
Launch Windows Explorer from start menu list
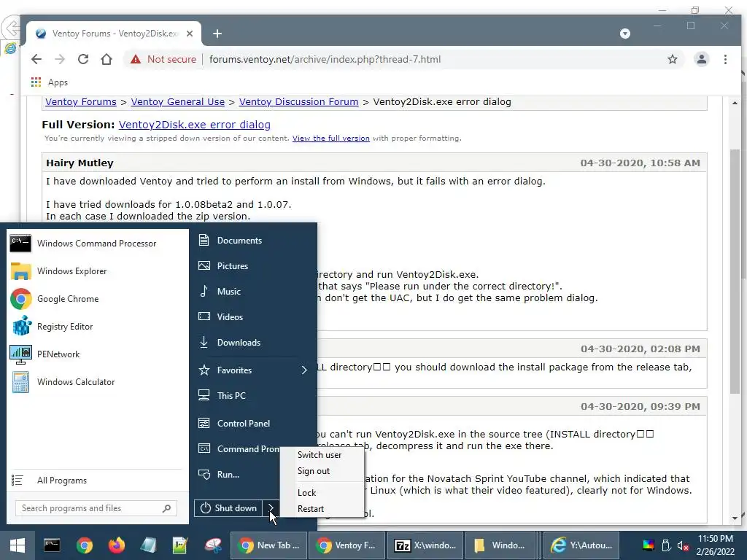tap(98, 271)
